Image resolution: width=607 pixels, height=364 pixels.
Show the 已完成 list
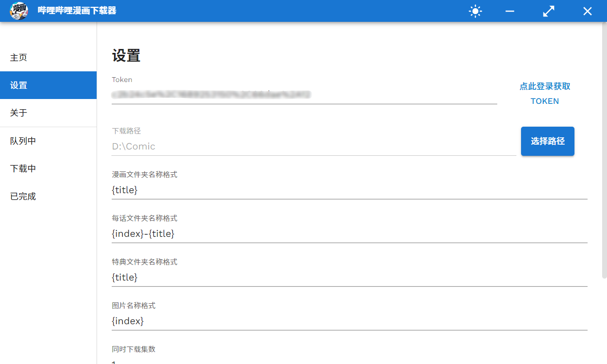click(48, 197)
